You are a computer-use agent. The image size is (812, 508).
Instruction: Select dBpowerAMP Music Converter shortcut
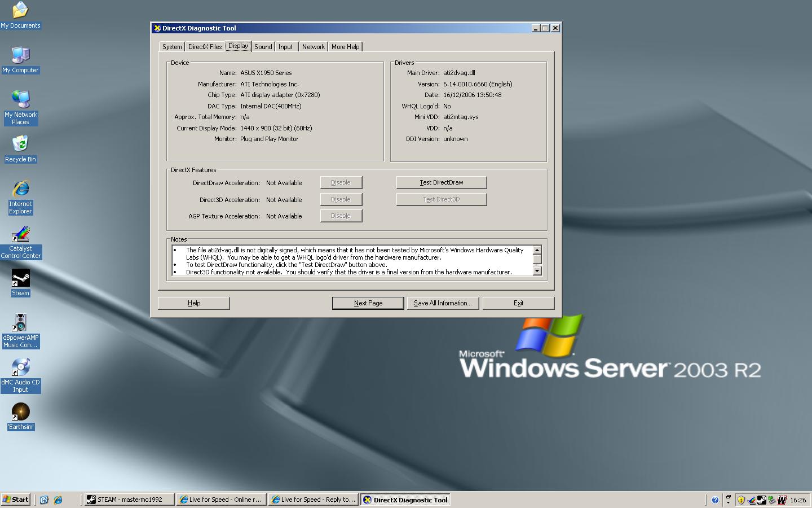(x=20, y=331)
